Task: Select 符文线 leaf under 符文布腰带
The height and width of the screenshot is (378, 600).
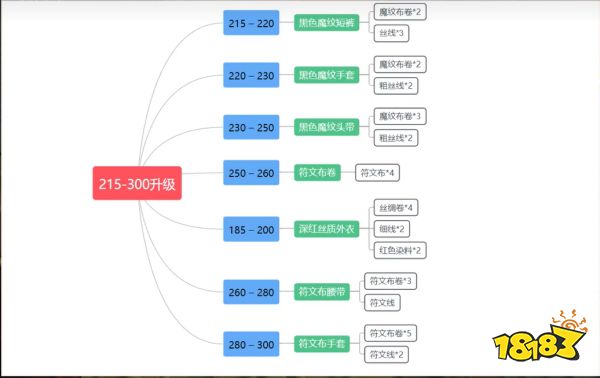Action: click(382, 303)
